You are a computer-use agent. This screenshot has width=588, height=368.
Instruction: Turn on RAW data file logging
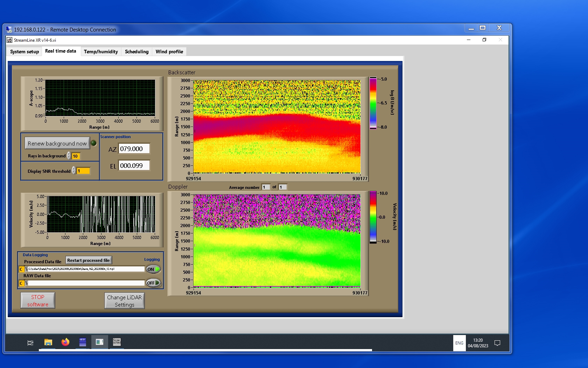point(153,283)
